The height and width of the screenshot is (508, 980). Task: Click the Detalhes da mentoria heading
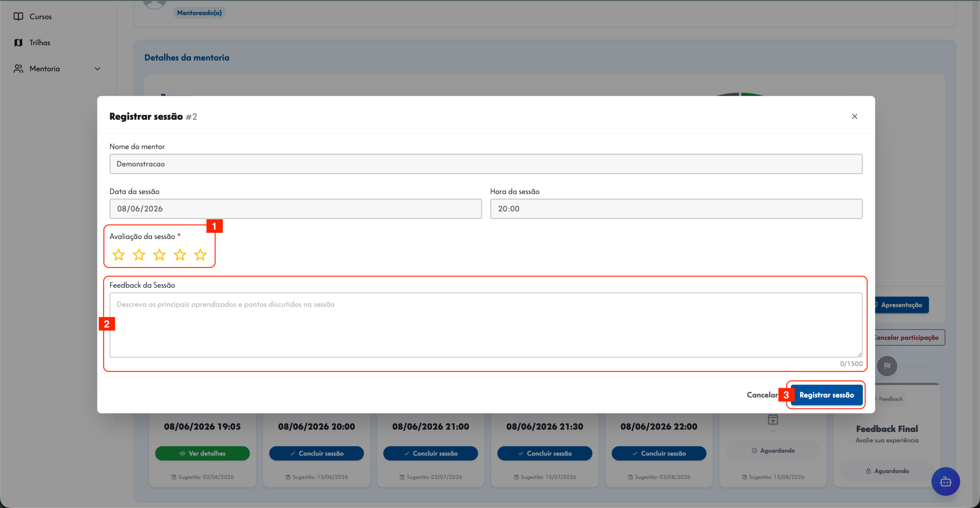point(187,57)
